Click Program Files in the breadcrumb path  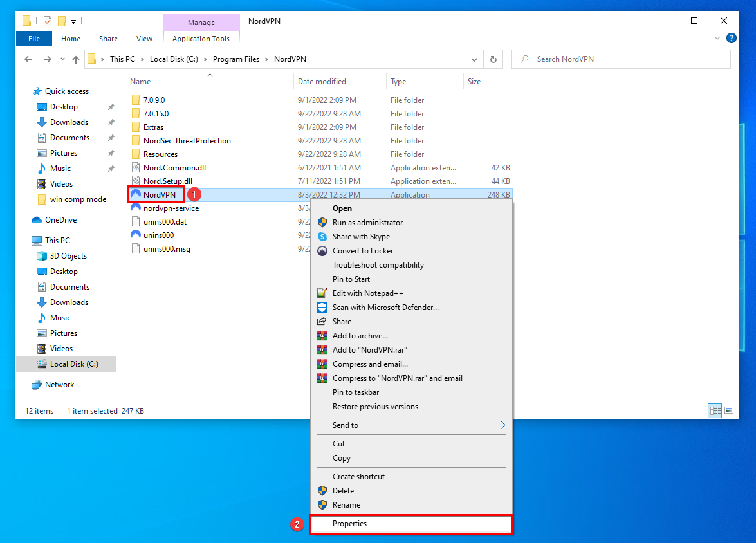[235, 59]
